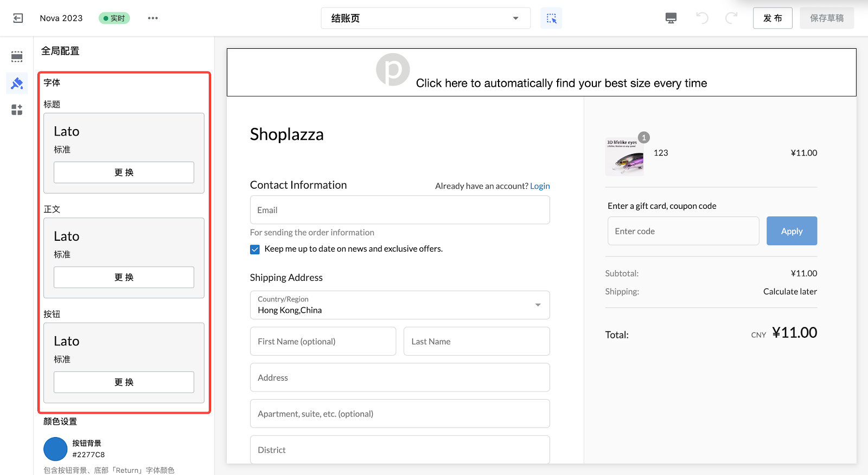Open the sections panel sidebar icon
Viewport: 868px width, 475px height.
17,56
